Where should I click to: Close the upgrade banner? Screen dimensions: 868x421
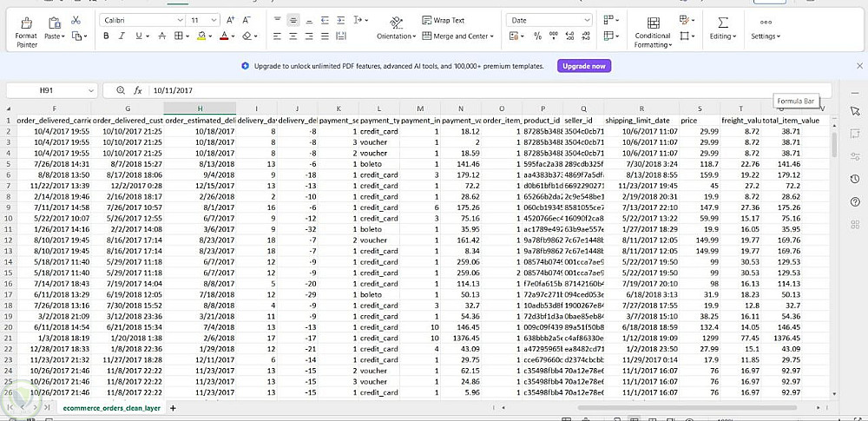point(859,66)
